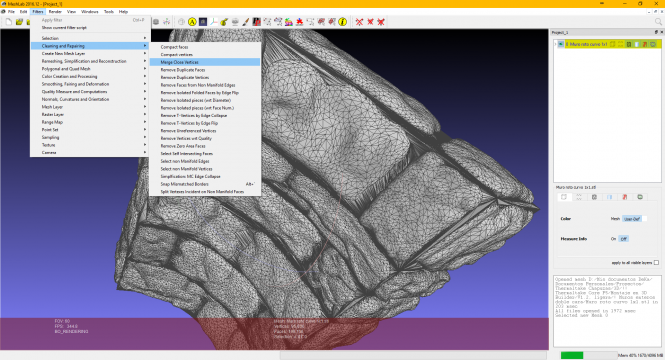This screenshot has height=360, width=665.
Task: Switch to green decorator tab below layers
Action: (x=640, y=197)
